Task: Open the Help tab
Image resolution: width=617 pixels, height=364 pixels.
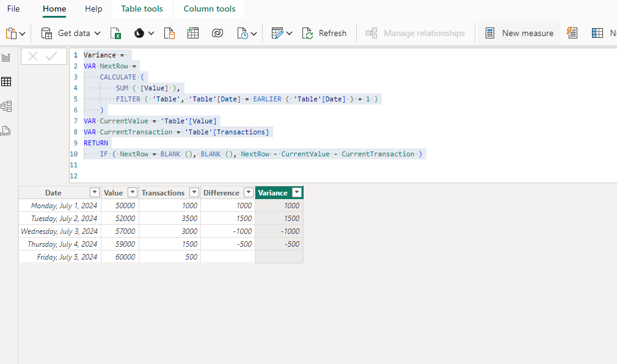Action: [x=93, y=9]
